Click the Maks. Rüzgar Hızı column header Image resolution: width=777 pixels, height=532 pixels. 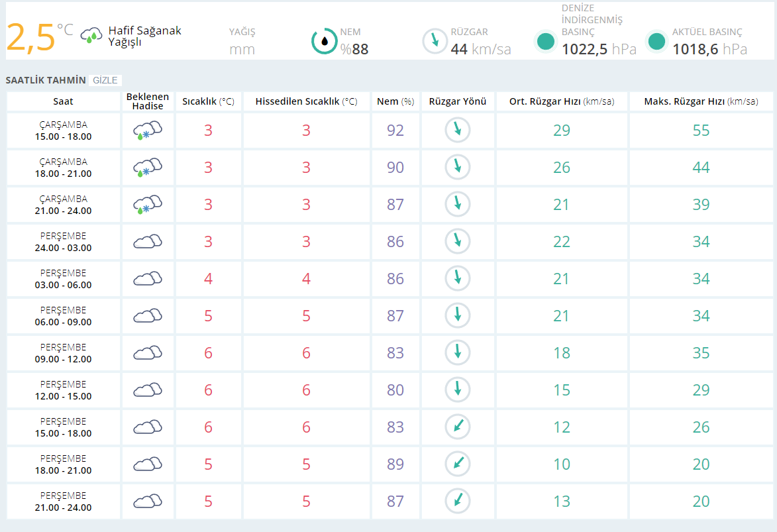[701, 101]
